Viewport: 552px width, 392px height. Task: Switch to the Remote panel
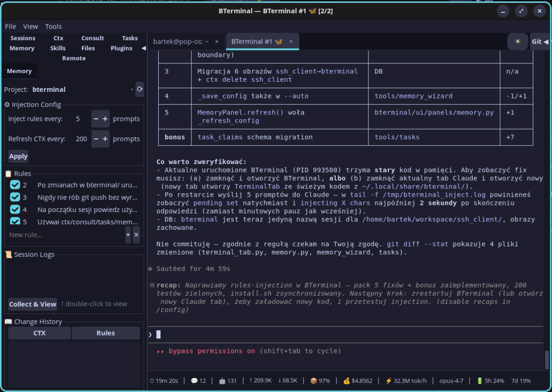(74, 58)
